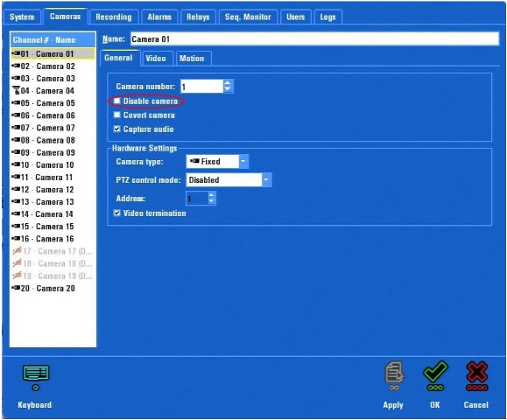Click the camera icon beside 12 - Camera 12

click(16, 189)
